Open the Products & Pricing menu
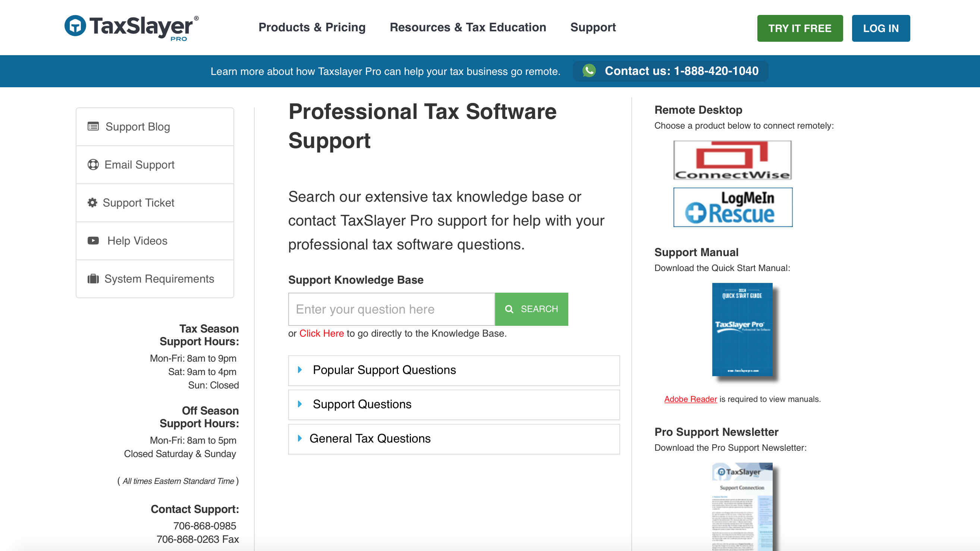Viewport: 980px width, 551px height. point(312,28)
